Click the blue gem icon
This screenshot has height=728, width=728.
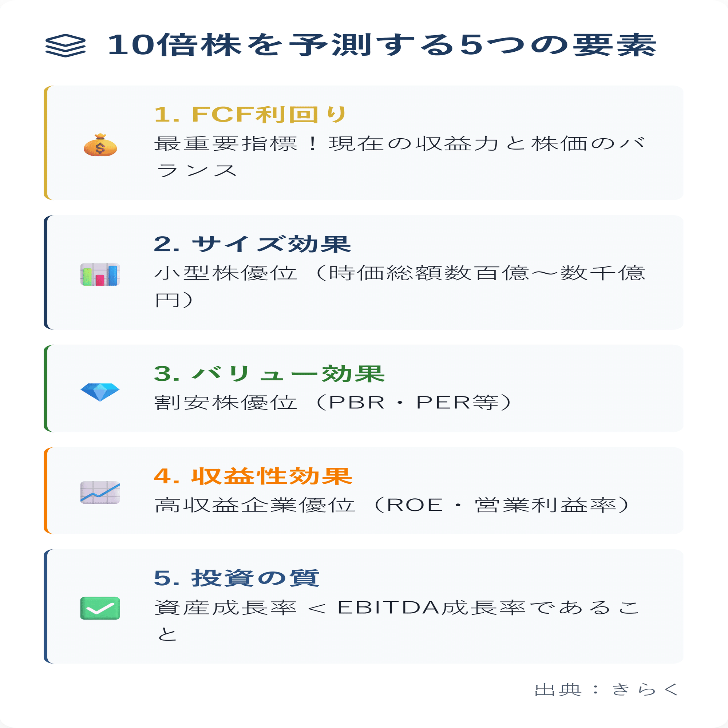pos(100,392)
